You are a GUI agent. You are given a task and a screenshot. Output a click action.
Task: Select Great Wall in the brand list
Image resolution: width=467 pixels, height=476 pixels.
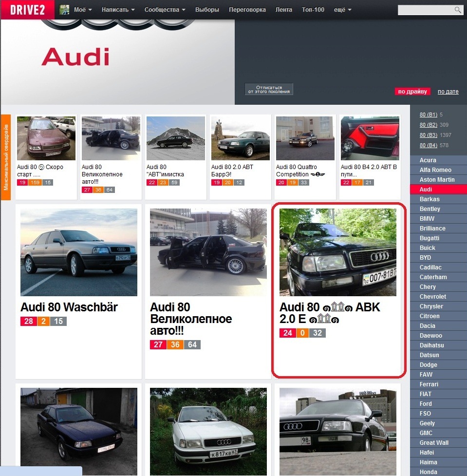(438, 442)
